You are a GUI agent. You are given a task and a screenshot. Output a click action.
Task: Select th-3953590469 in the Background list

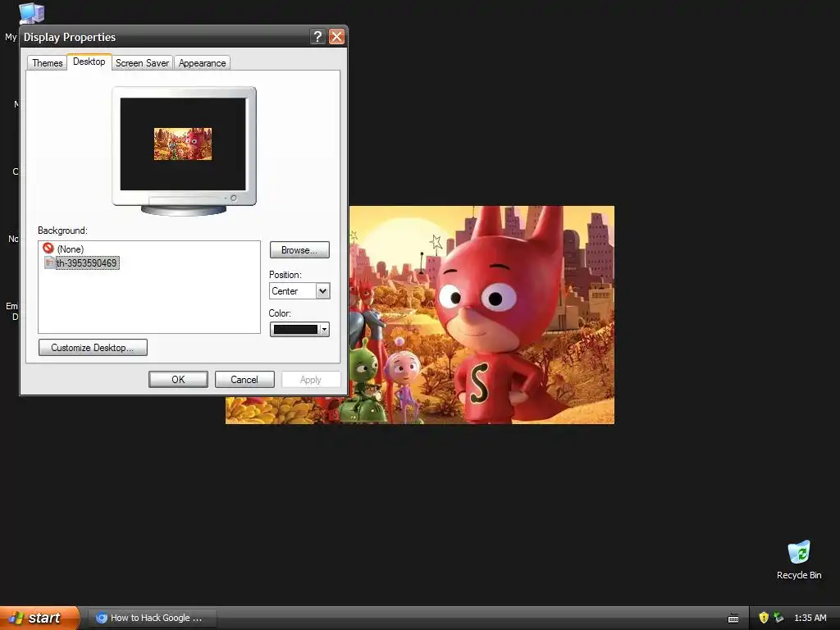point(86,263)
